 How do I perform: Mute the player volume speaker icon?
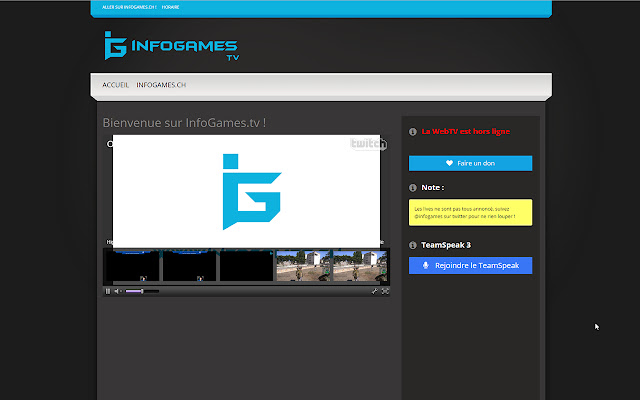[x=118, y=291]
